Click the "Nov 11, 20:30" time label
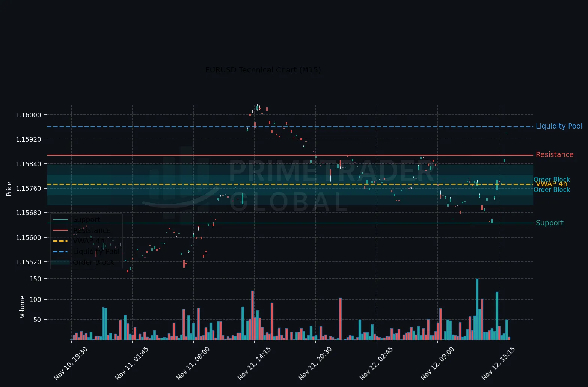This screenshot has height=387, width=588. click(315, 363)
